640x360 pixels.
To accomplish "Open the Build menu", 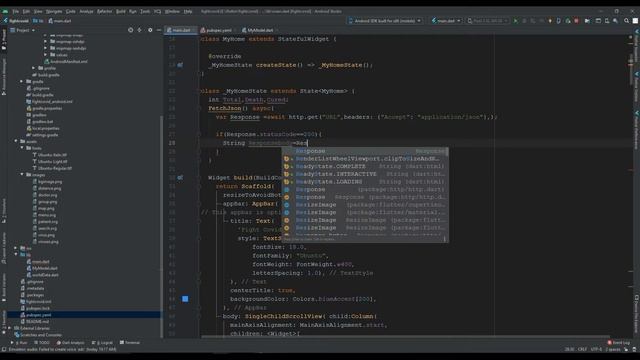I will tap(121, 11).
